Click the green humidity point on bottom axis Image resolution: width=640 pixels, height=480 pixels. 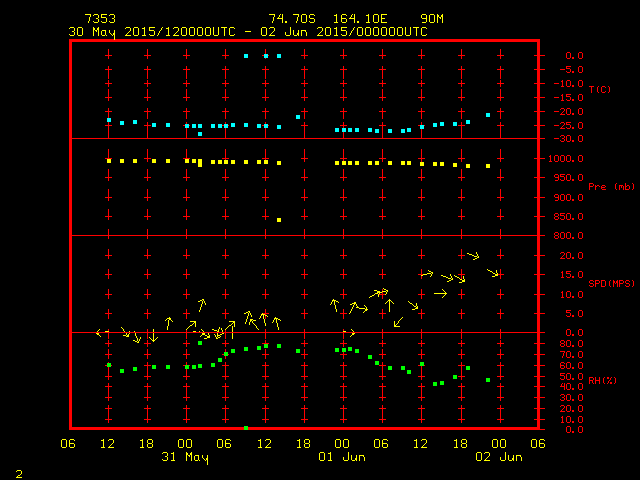246,428
